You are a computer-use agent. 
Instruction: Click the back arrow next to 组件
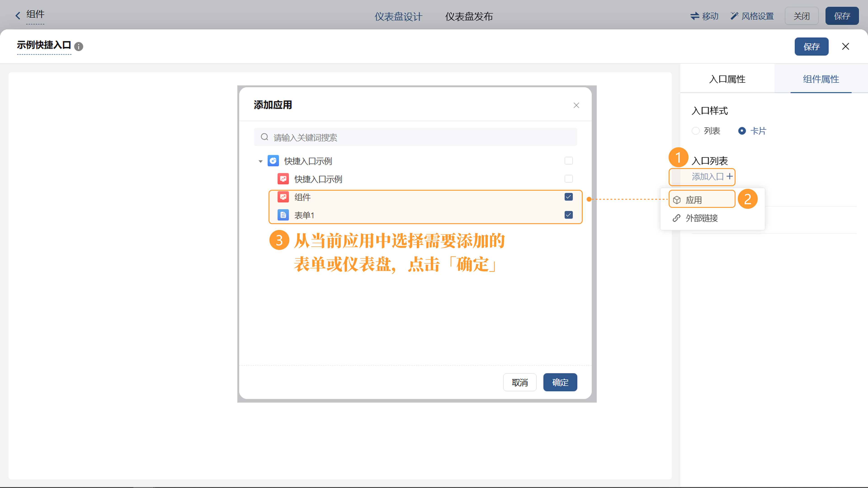pyautogui.click(x=18, y=16)
